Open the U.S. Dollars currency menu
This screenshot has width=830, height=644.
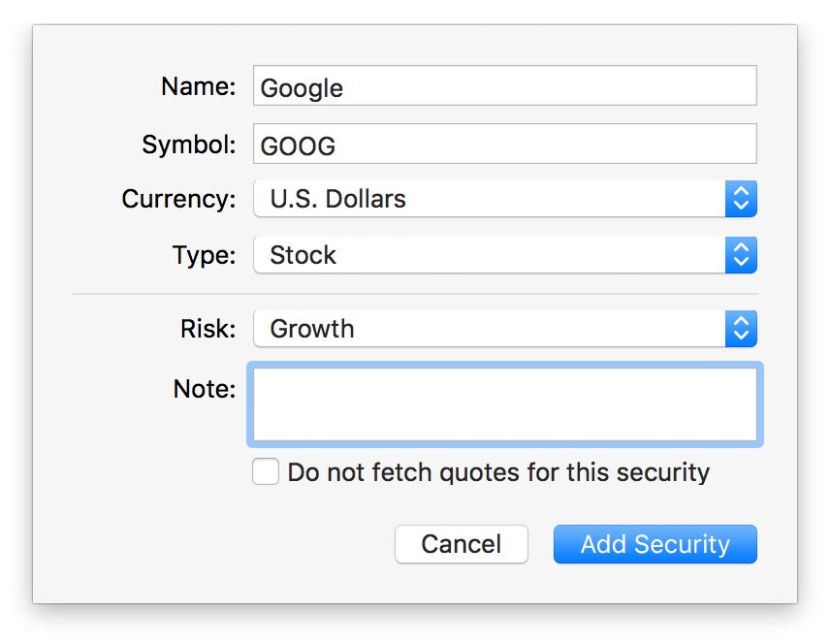click(x=490, y=199)
